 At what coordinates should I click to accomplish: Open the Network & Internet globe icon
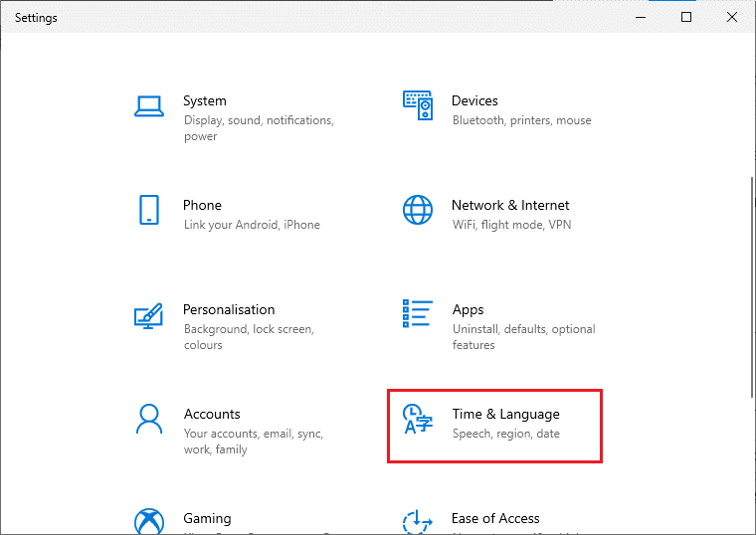click(418, 210)
